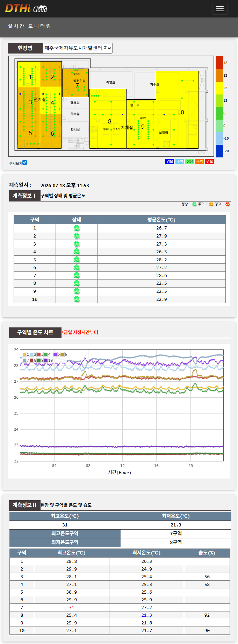Click the green 정상 legend button
Viewport: 238px width, 644px height.
tap(189, 161)
